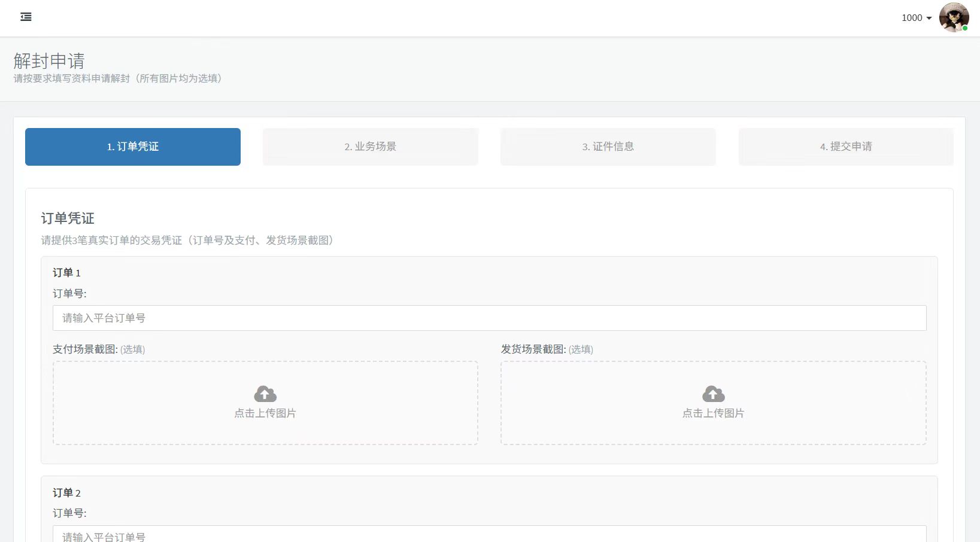Click the 发货场景截图 field label
This screenshot has width=980, height=542.
[533, 349]
